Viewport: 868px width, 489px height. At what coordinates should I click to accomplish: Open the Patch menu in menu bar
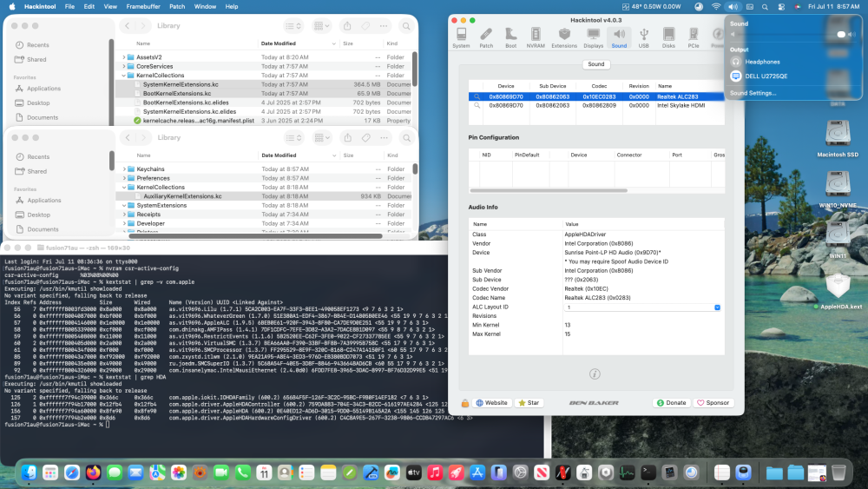click(177, 7)
